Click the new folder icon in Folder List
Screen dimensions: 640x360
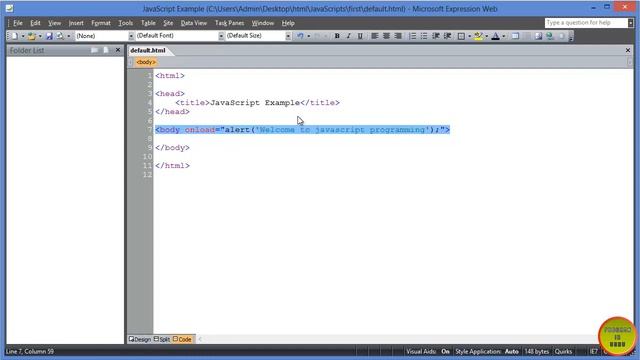95,50
